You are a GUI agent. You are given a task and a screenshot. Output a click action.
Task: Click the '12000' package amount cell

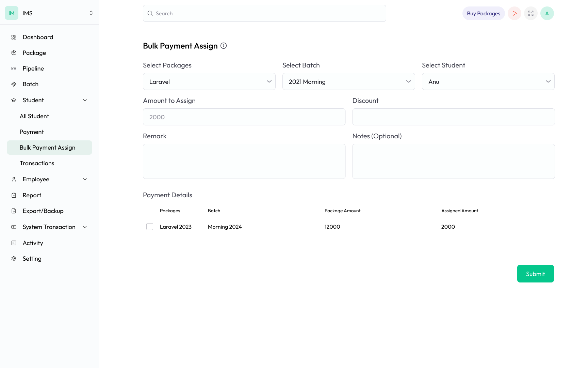click(332, 227)
